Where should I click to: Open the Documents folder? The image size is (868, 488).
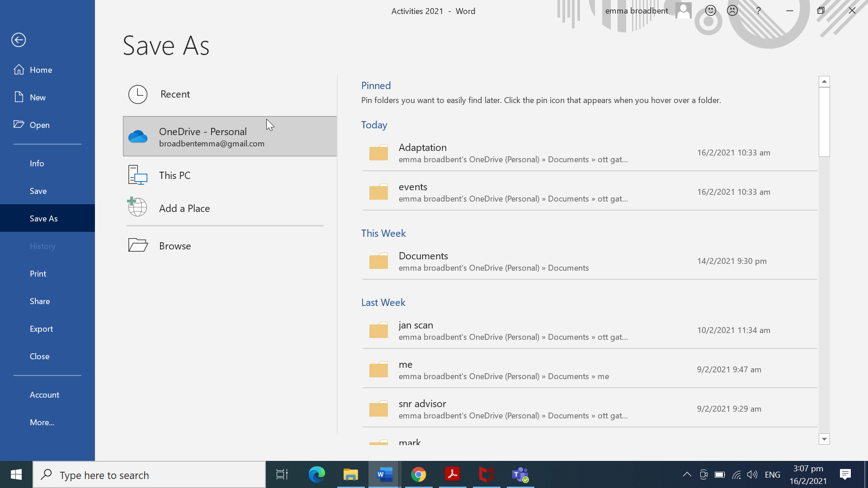coord(590,261)
